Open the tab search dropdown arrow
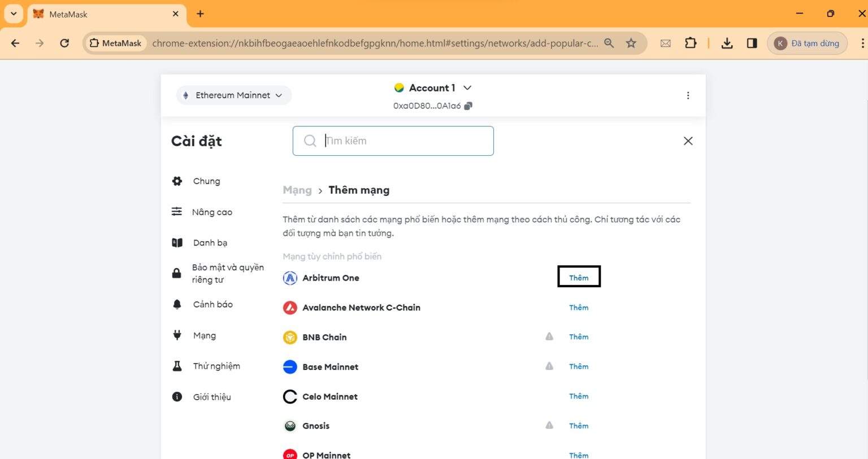This screenshot has height=459, width=868. 14,14
